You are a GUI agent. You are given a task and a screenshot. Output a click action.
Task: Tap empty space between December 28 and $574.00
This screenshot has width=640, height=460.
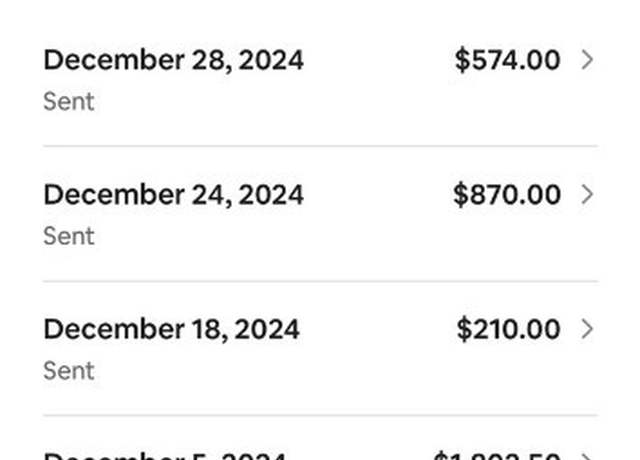(379, 60)
